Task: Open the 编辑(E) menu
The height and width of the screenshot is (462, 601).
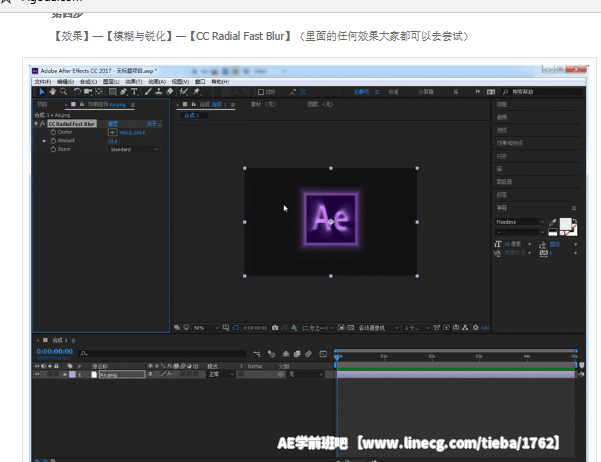Action: (x=65, y=82)
